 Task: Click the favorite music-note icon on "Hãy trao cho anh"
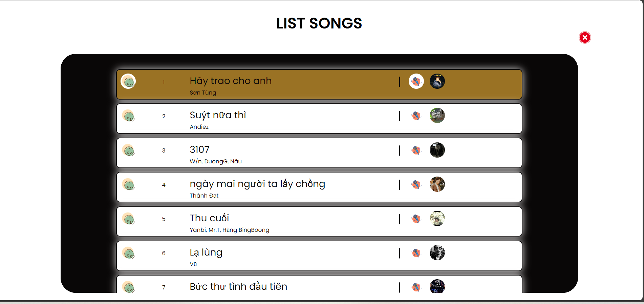pos(129,81)
